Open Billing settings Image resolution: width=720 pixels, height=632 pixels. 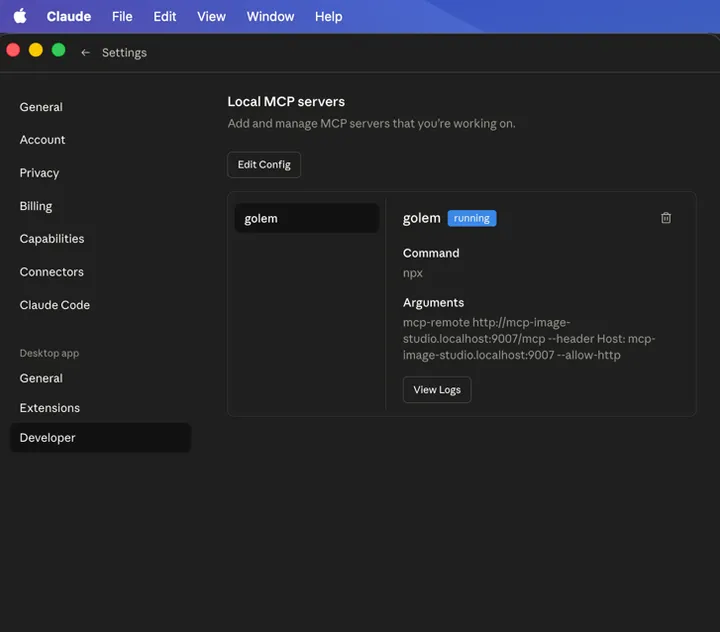pos(36,206)
